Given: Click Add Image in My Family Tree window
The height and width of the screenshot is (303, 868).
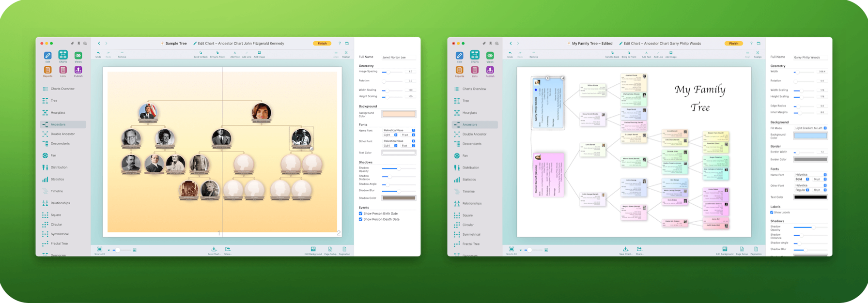Looking at the screenshot, I should point(671,54).
